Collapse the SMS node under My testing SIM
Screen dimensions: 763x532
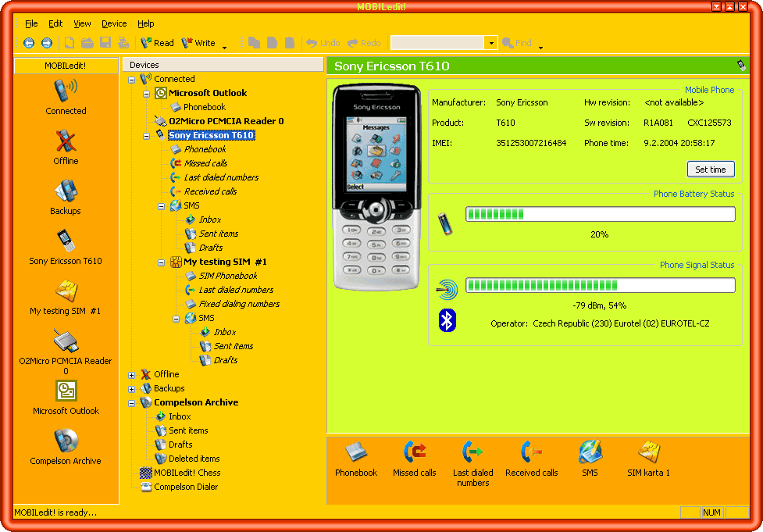click(x=176, y=319)
